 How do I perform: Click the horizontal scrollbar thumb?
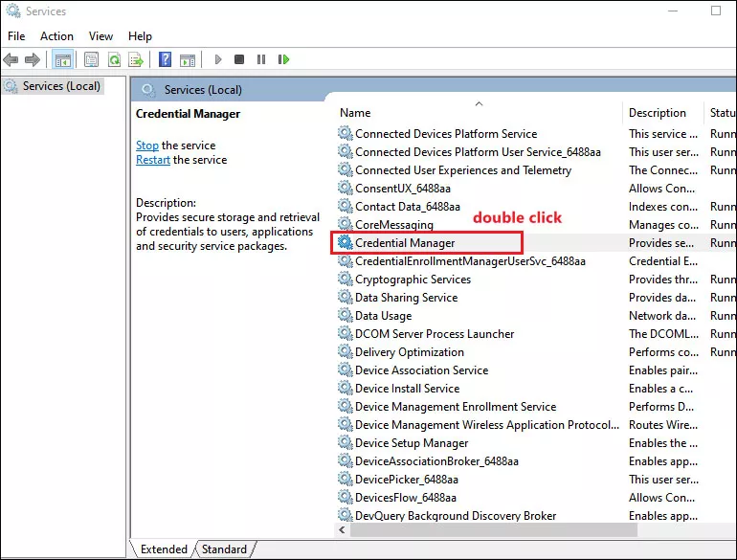(494, 530)
